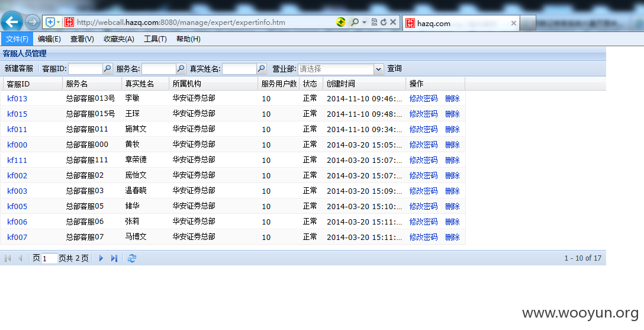Click 修改密码 for kf002

423,175
